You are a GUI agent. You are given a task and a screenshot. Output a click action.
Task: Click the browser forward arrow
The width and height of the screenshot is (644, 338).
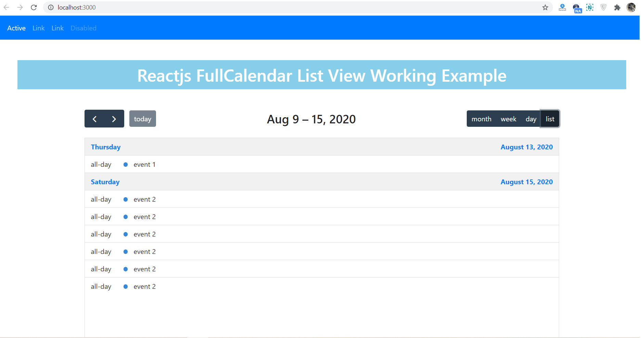point(20,7)
